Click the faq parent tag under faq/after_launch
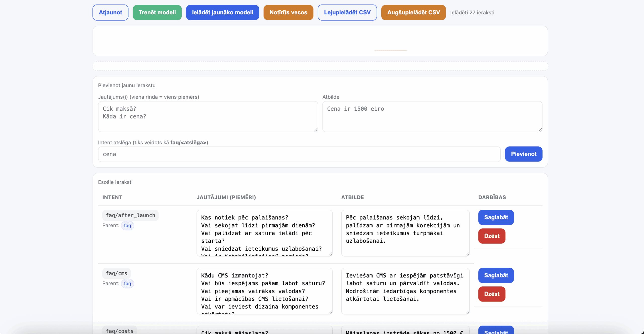644x334 pixels. click(127, 226)
